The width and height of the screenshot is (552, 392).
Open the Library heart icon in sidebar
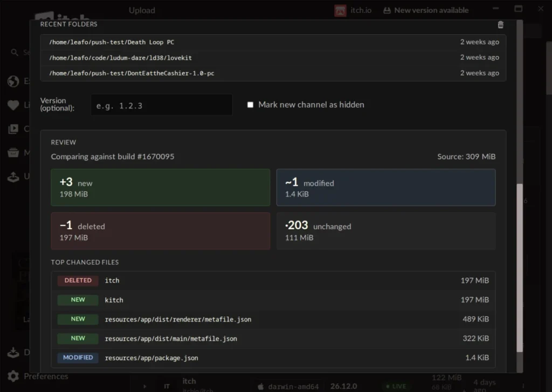(x=13, y=105)
